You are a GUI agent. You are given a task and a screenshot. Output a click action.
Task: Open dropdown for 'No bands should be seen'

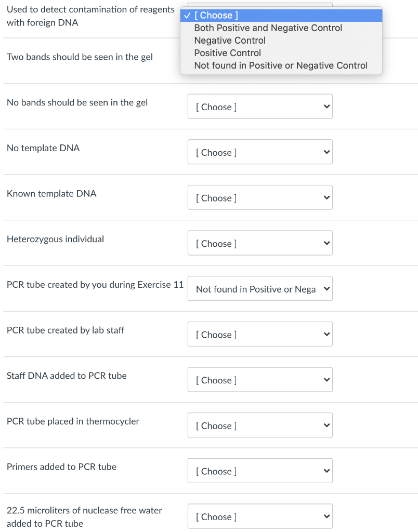[260, 107]
